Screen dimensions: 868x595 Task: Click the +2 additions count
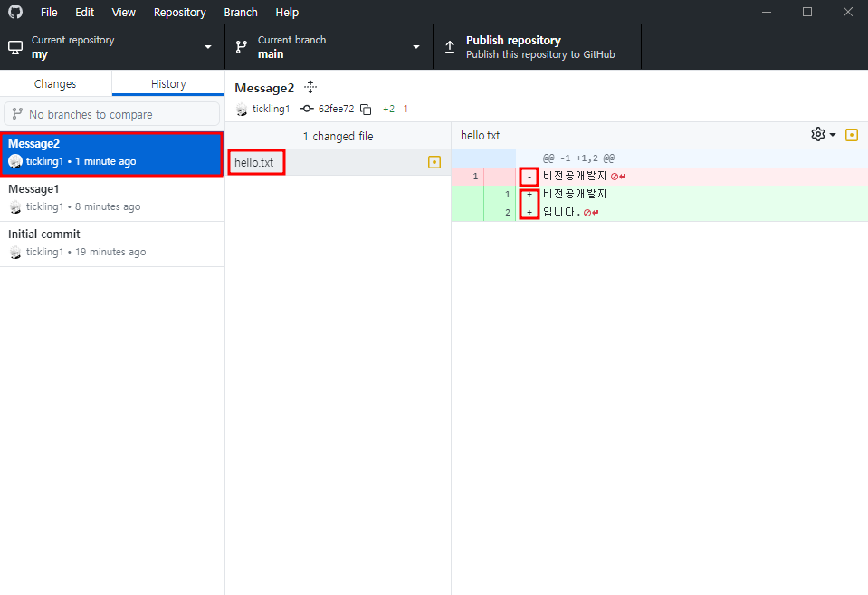coord(388,110)
